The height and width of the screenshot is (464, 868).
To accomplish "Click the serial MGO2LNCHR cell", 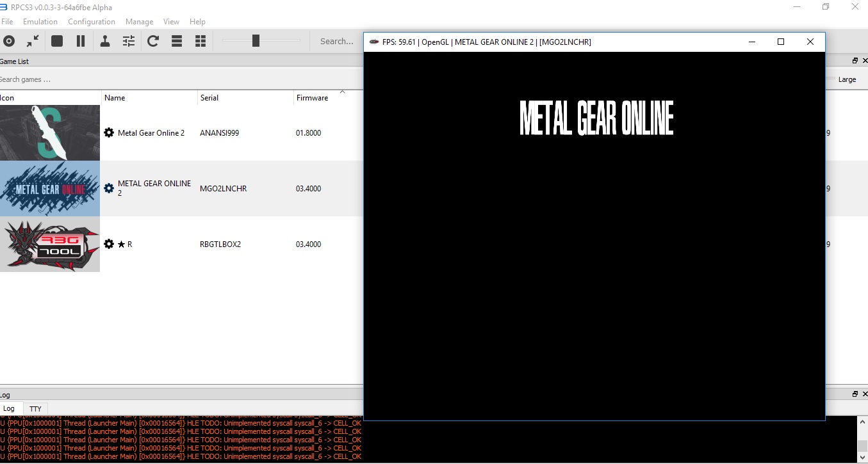I will (224, 189).
